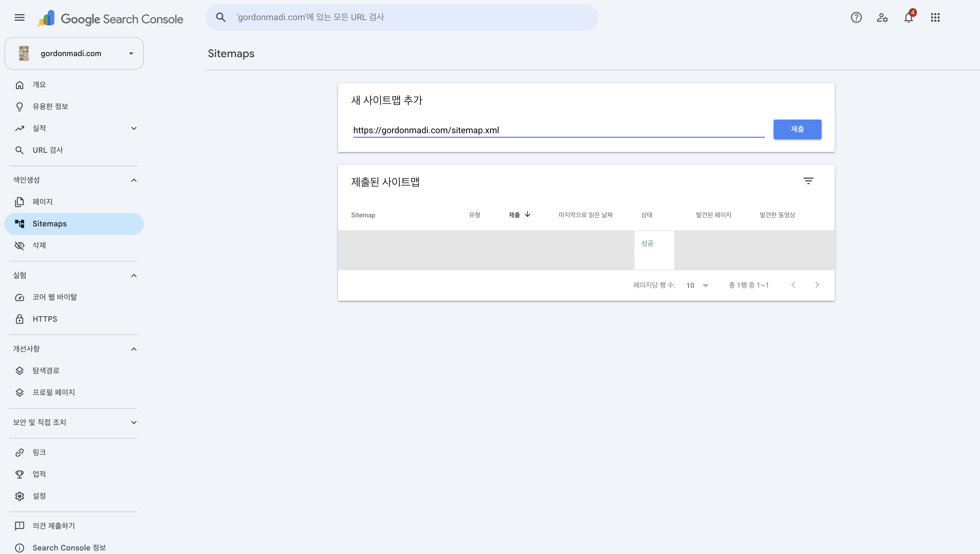Open notifications bell with 4 alerts
This screenshot has width=980, height=554.
click(909, 17)
